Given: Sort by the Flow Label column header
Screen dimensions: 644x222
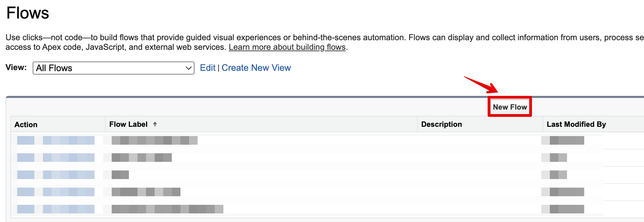Looking at the screenshot, I should [128, 124].
